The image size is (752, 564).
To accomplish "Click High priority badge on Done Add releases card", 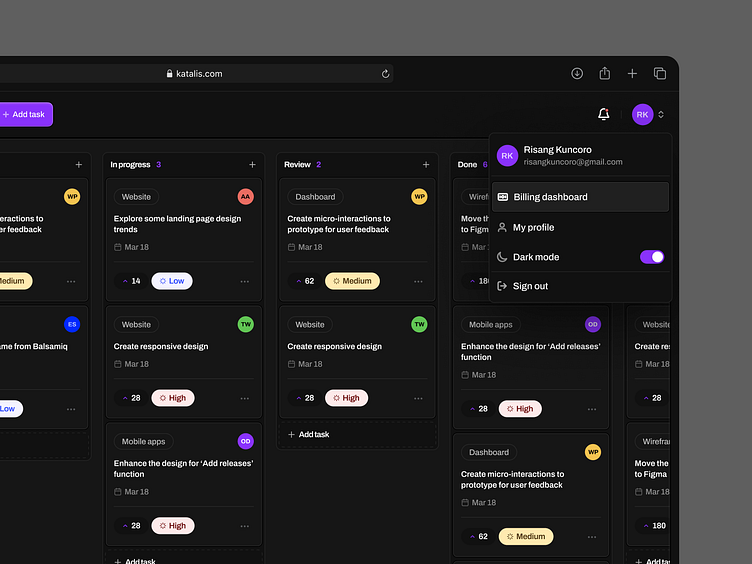I will pyautogui.click(x=520, y=409).
